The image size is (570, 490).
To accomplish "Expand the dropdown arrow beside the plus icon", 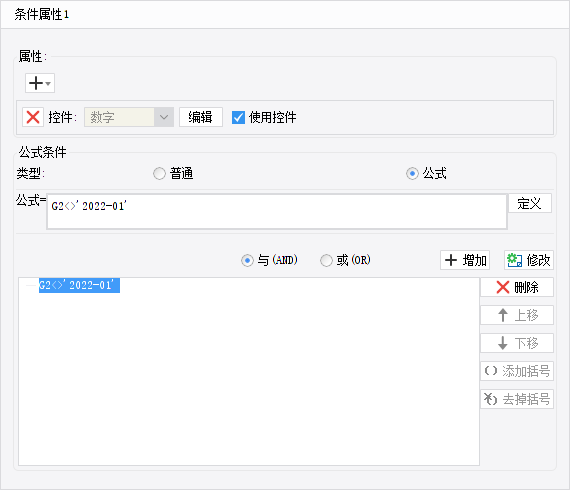I will point(48,84).
